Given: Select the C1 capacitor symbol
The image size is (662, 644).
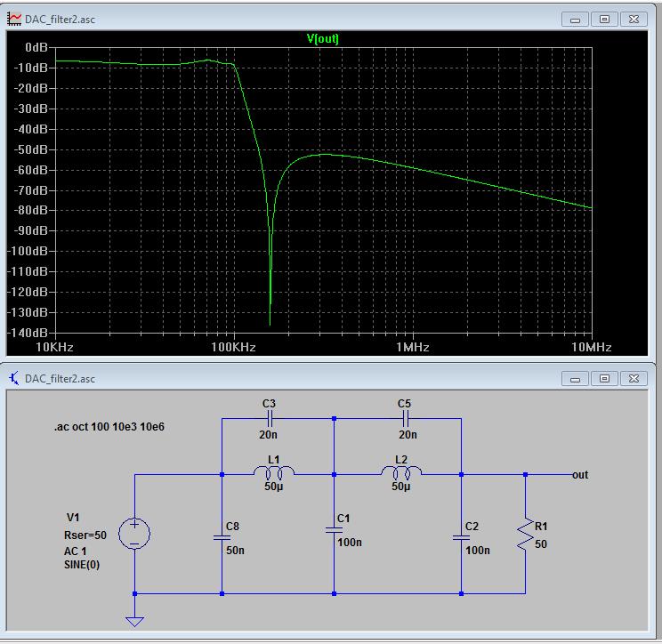Looking at the screenshot, I should (334, 530).
